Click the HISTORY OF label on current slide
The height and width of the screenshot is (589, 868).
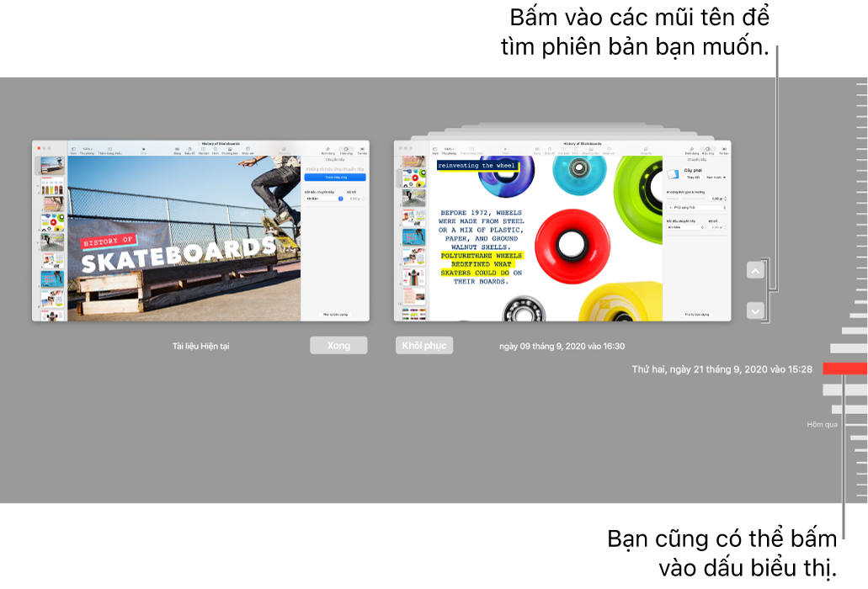(x=108, y=241)
